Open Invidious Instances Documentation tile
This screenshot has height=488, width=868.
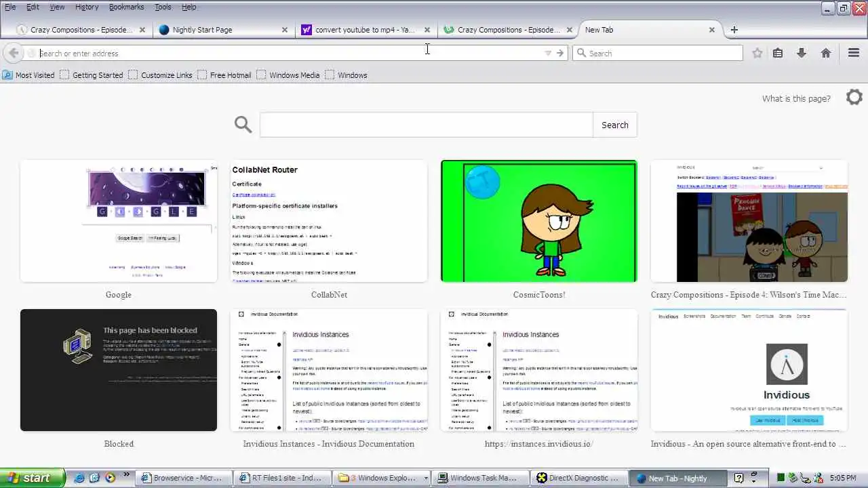tap(329, 370)
